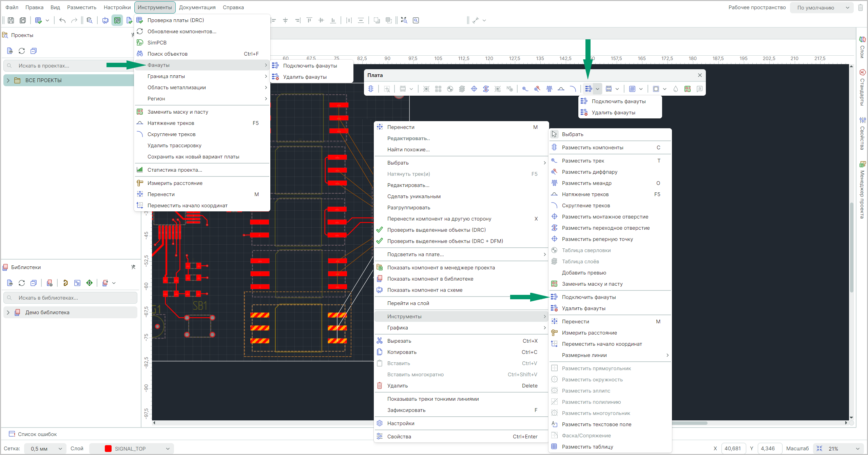Screen dimensions: 868x455
Task: Click the red SIGNAL_TOP layer color swatch
Action: click(x=108, y=449)
